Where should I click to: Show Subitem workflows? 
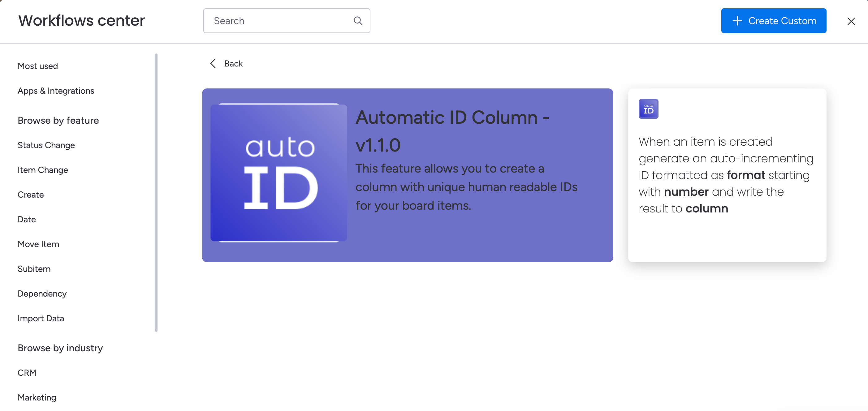(x=34, y=269)
